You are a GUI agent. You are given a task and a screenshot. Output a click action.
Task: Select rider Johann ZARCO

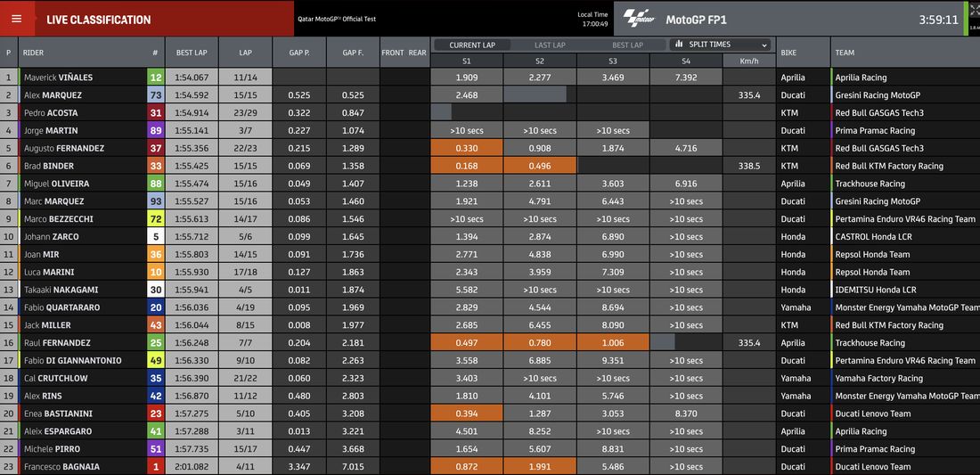(52, 237)
